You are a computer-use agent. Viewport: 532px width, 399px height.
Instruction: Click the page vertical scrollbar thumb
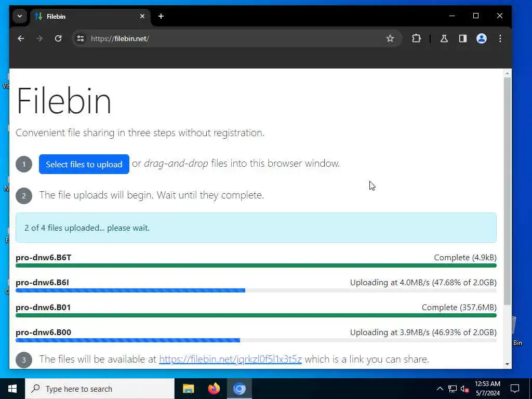(507, 191)
